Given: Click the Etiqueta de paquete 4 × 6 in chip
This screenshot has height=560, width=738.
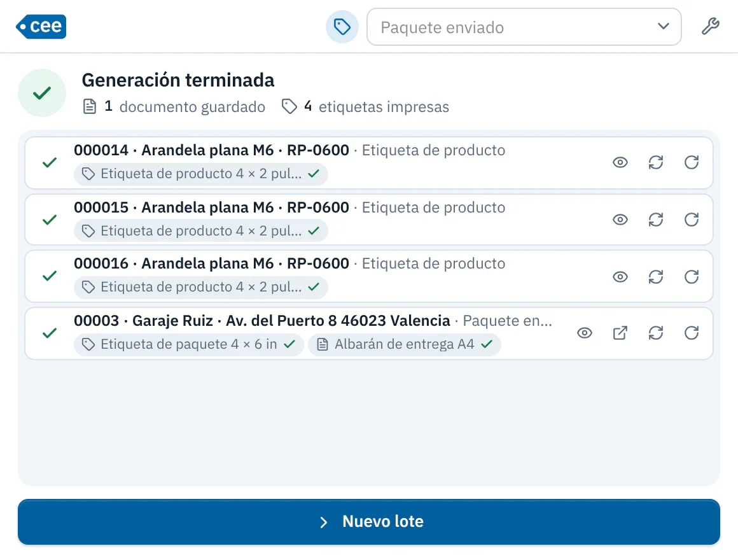Looking at the screenshot, I should click(x=189, y=344).
